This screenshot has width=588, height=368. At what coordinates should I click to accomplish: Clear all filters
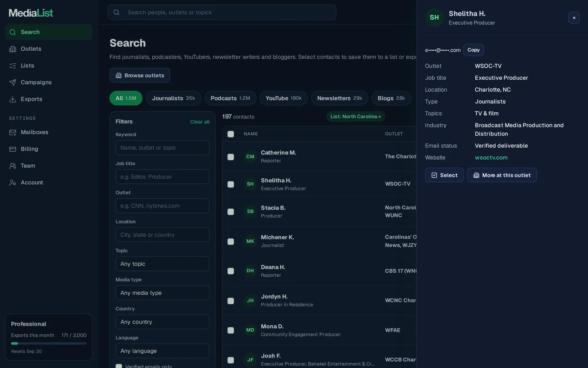point(200,122)
